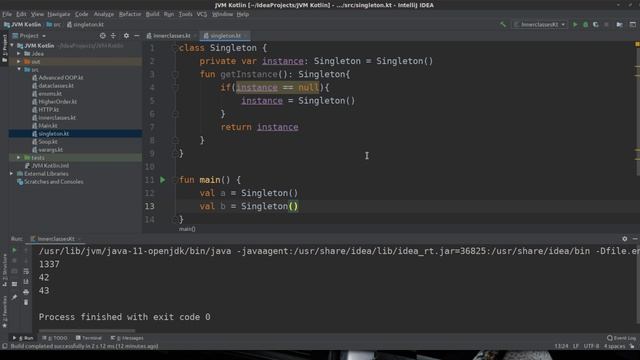Collapse the JVM Kotlin root node
This screenshot has height=360, width=640.
(12, 46)
